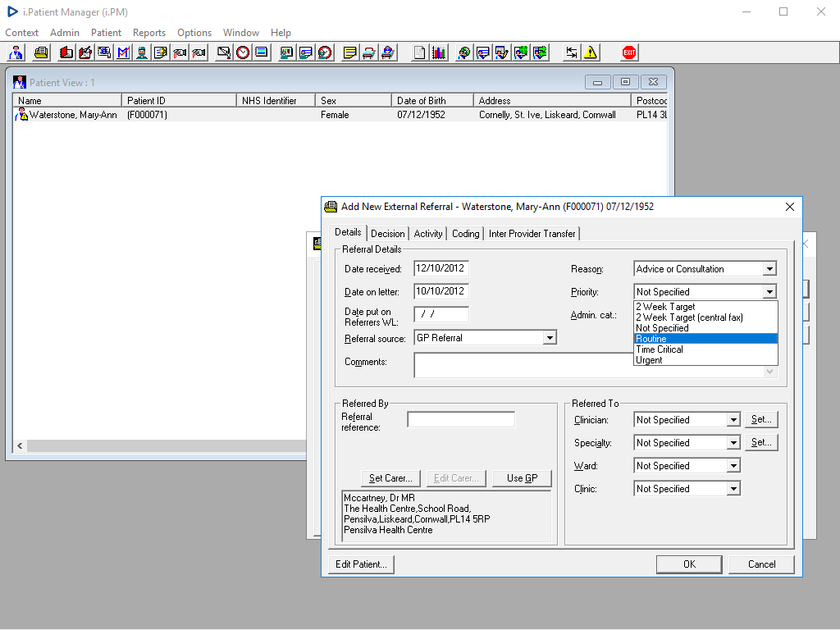Image resolution: width=840 pixels, height=630 pixels.
Task: Click the person with CD disc icon
Action: 464,52
